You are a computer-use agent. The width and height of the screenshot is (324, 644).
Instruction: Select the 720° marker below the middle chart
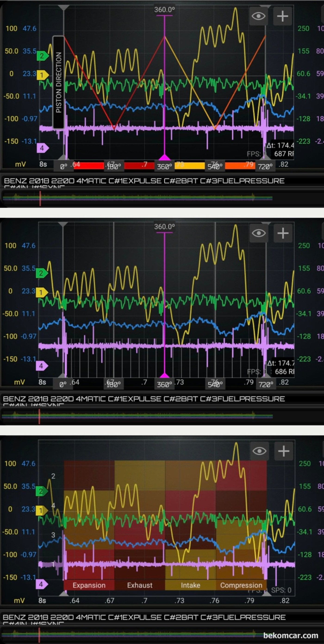pos(266,385)
